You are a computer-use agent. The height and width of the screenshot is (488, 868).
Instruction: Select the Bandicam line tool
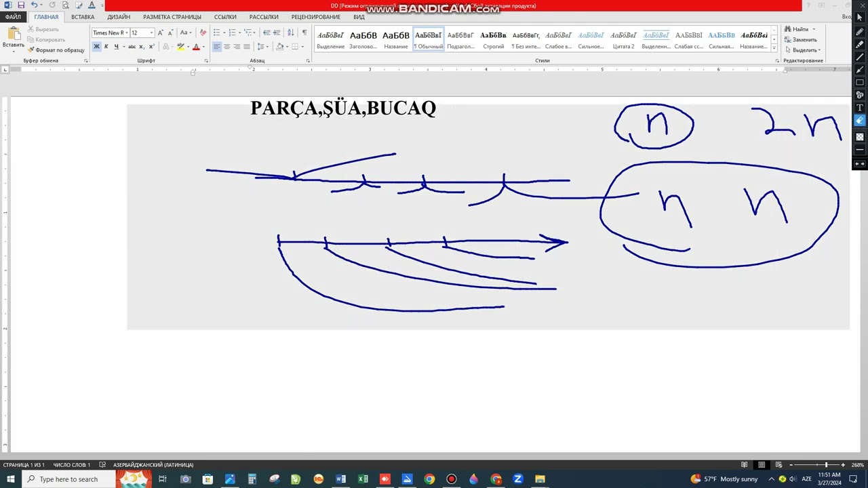pyautogui.click(x=859, y=57)
